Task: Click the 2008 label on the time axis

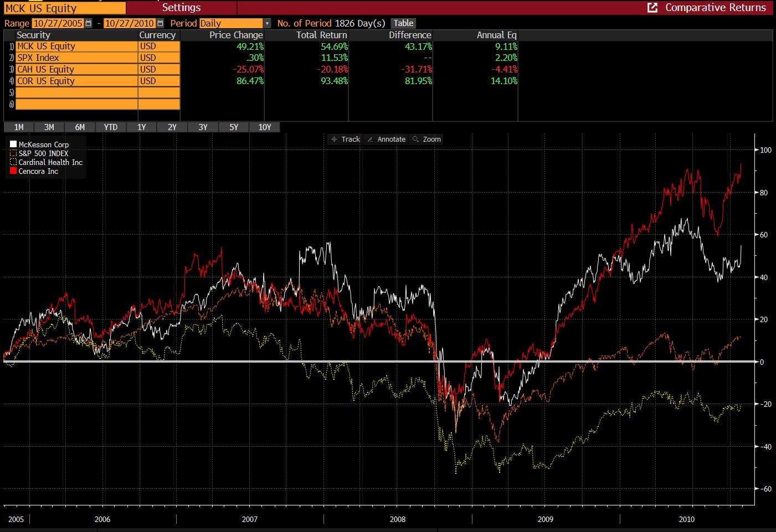Action: click(398, 519)
